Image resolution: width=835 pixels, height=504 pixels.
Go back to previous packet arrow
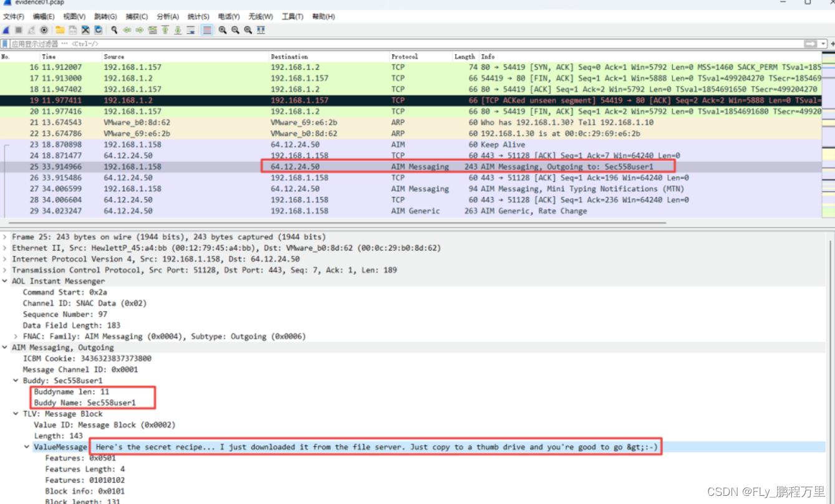click(x=127, y=30)
